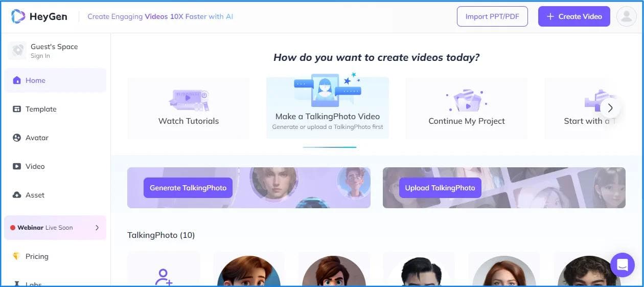
Task: Click the Home house icon in sidebar
Action: coord(17,80)
